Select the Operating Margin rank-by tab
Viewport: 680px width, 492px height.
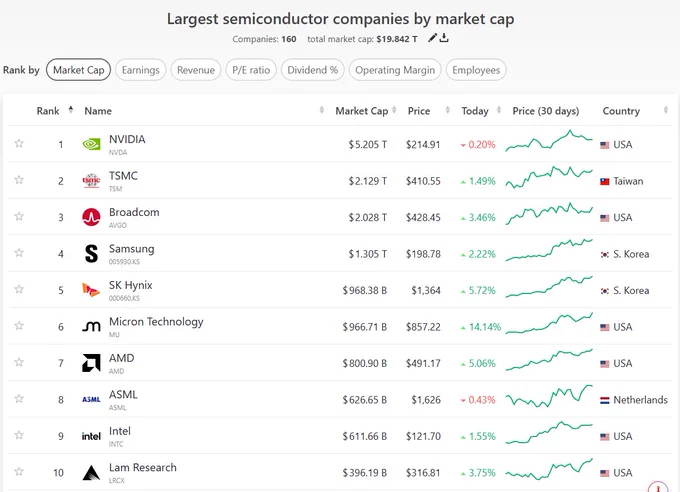point(395,70)
